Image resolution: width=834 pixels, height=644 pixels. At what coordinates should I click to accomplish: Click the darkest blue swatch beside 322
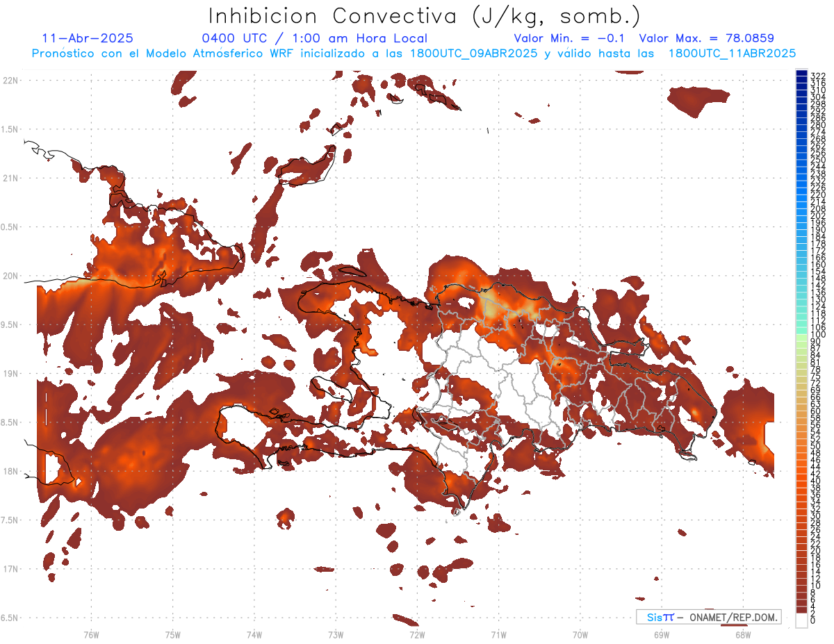[801, 73]
